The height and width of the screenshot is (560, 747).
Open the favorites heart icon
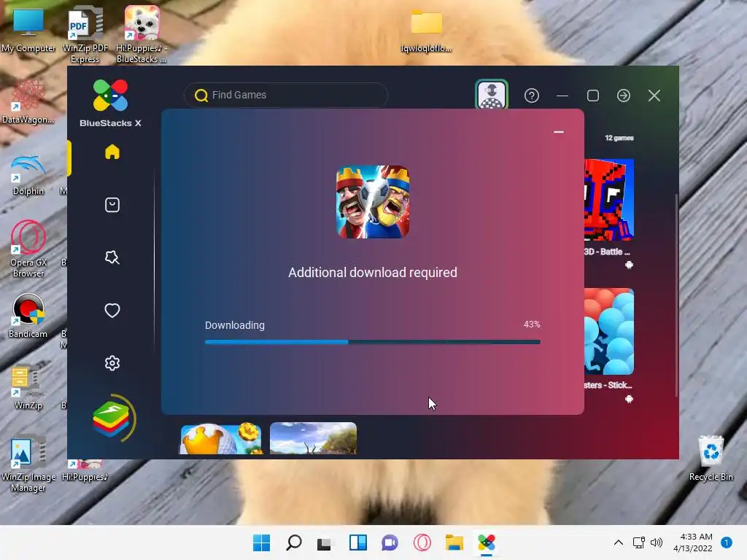click(x=112, y=311)
